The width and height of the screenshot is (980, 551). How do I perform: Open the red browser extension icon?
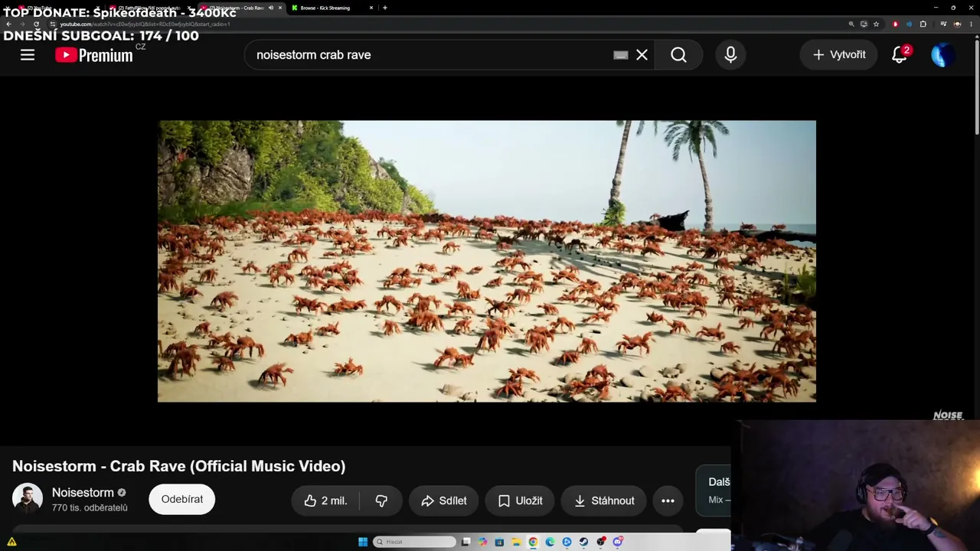[895, 24]
